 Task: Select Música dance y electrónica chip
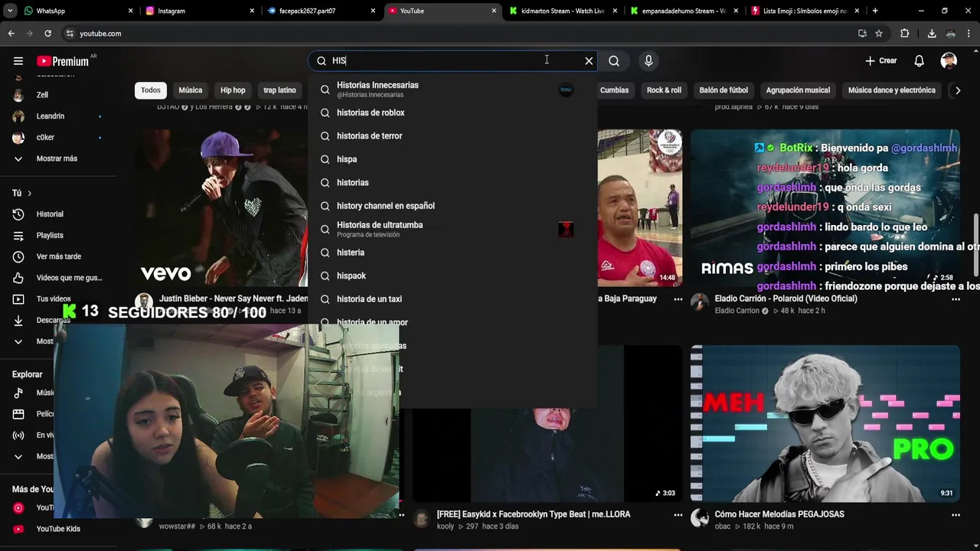click(892, 90)
